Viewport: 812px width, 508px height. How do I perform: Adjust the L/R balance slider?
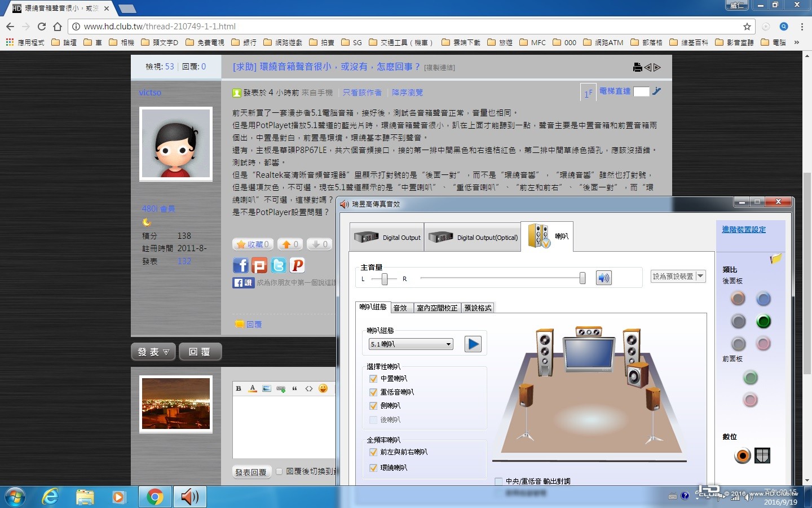coord(385,279)
